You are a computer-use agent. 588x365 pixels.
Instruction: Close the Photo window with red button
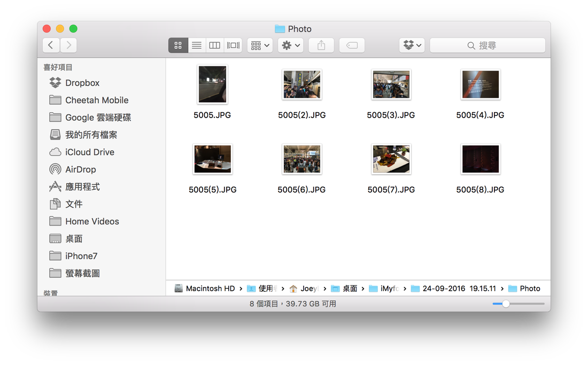(47, 29)
